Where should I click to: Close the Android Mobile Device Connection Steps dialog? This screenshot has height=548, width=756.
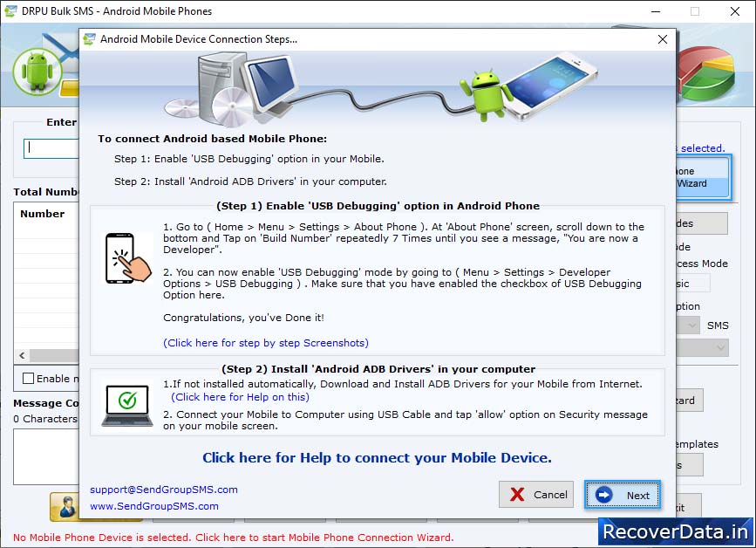[x=663, y=39]
